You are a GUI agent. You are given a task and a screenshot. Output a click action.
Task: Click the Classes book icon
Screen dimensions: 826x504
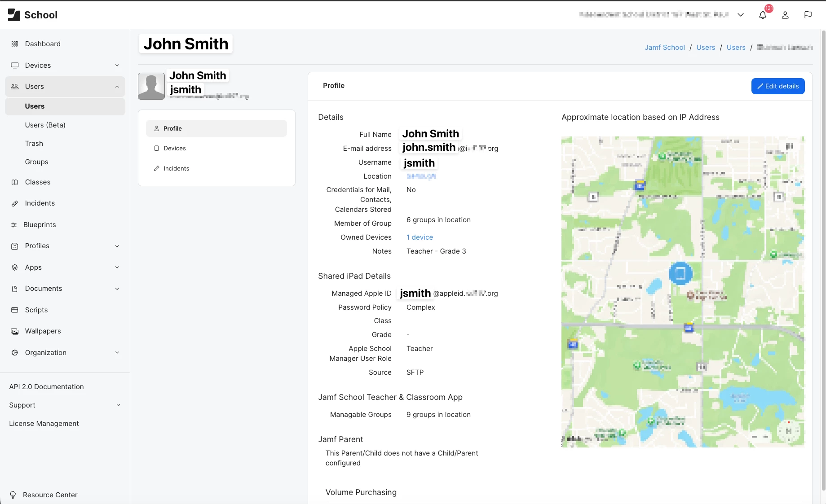pos(15,182)
